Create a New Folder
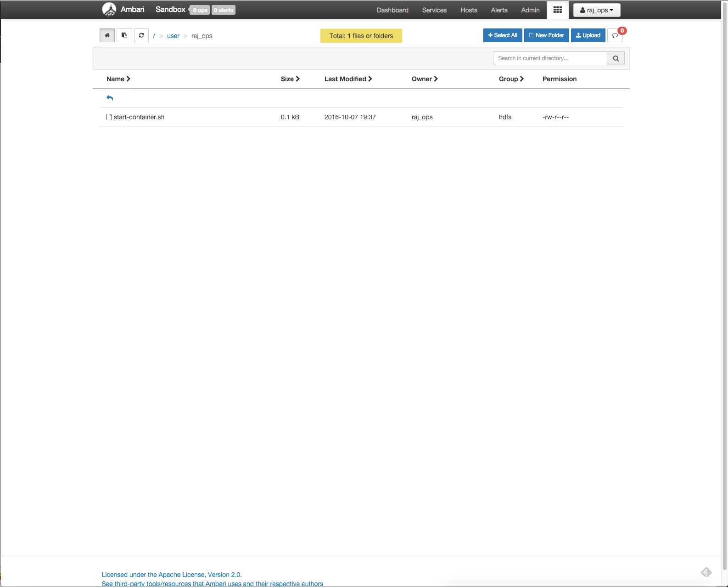This screenshot has height=587, width=728. point(547,35)
